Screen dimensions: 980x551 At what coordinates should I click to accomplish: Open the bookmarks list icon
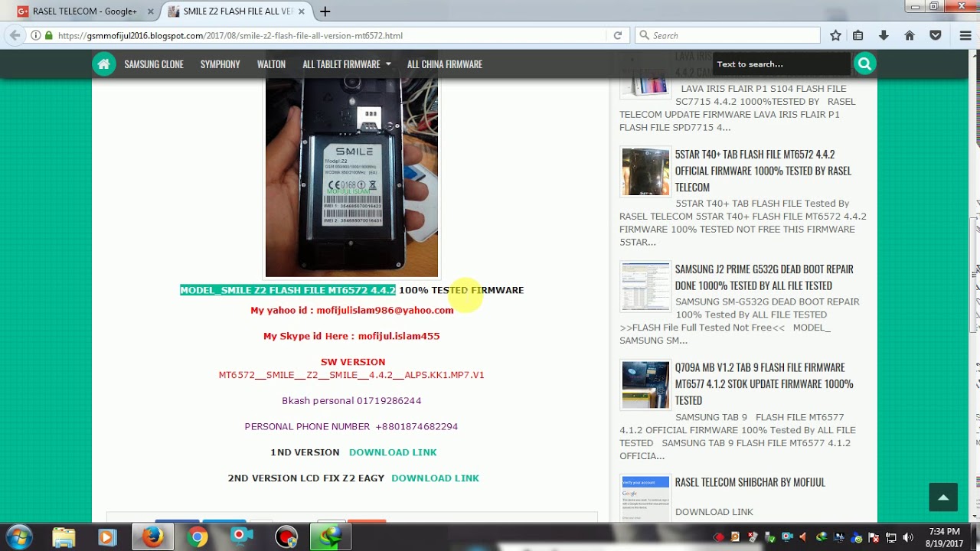858,35
